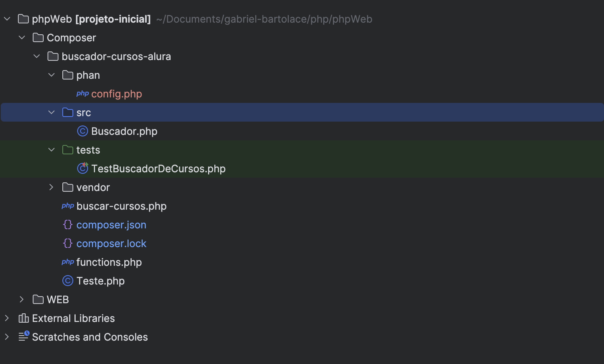Select the External Libraries label
This screenshot has height=364, width=604.
(73, 318)
